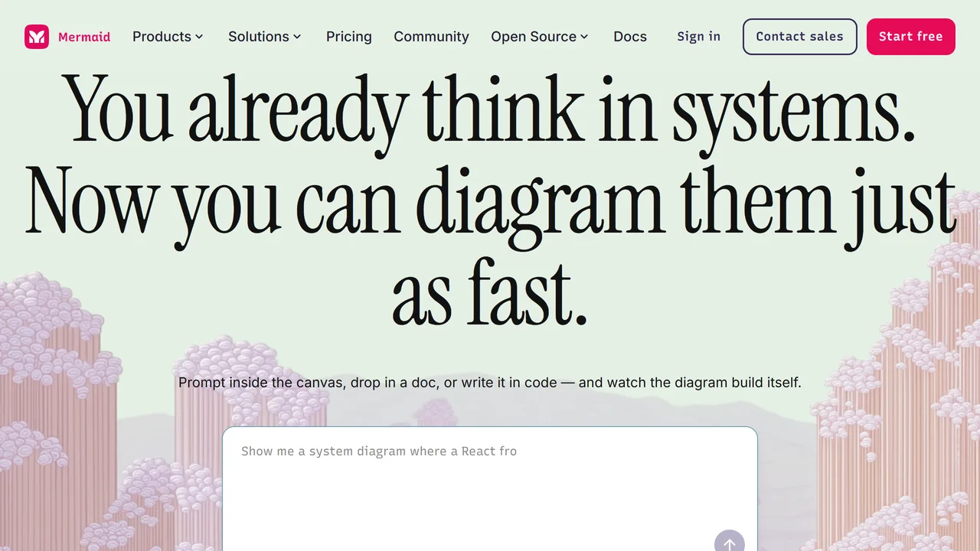Click the Start free button

point(911,37)
